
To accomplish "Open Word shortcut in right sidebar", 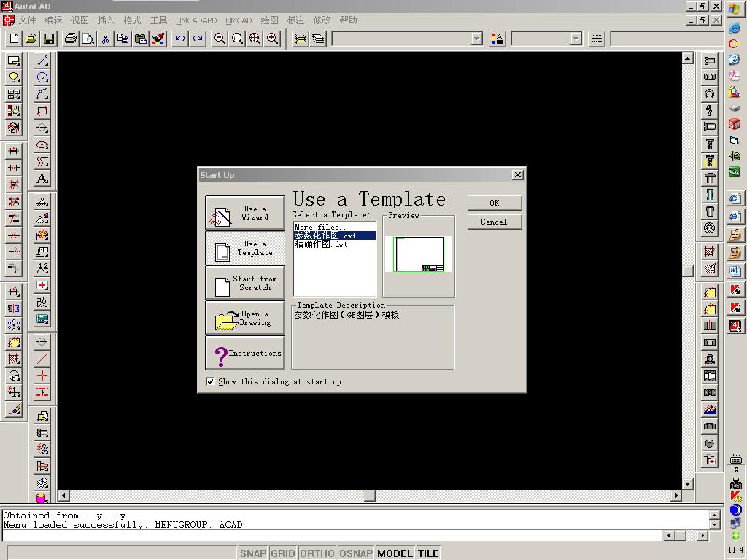I will [x=735, y=271].
